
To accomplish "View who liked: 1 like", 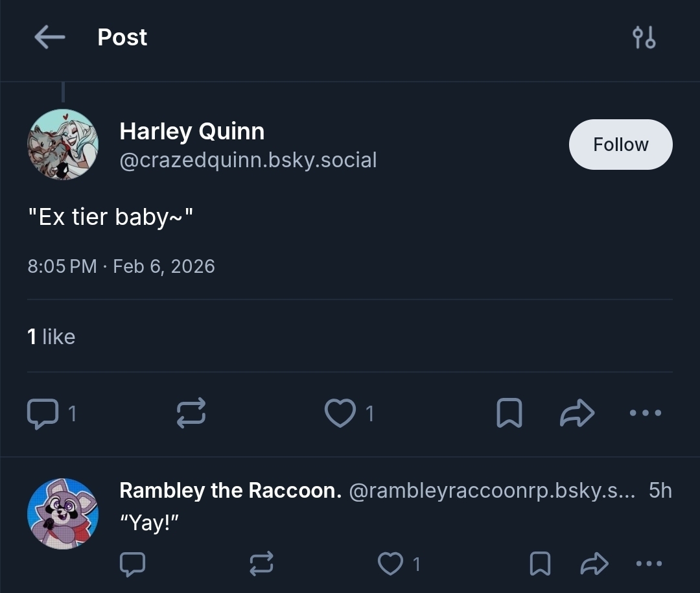I will click(x=51, y=336).
